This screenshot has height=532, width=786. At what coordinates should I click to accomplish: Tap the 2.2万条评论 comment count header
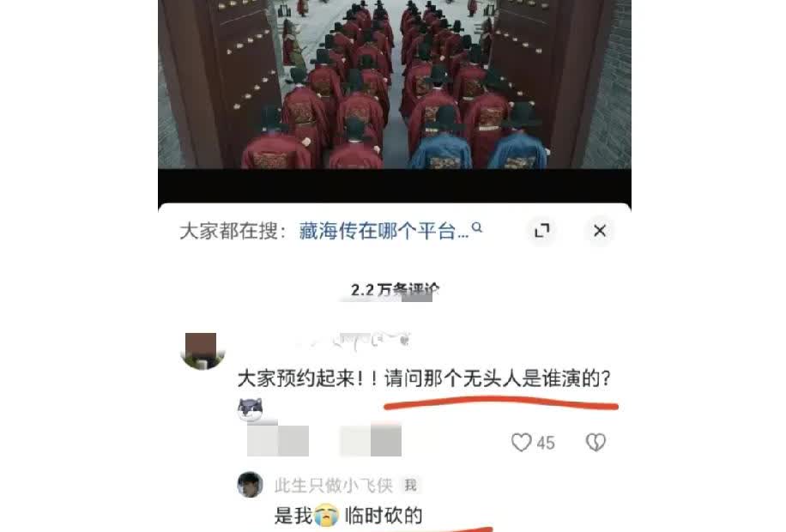395,289
